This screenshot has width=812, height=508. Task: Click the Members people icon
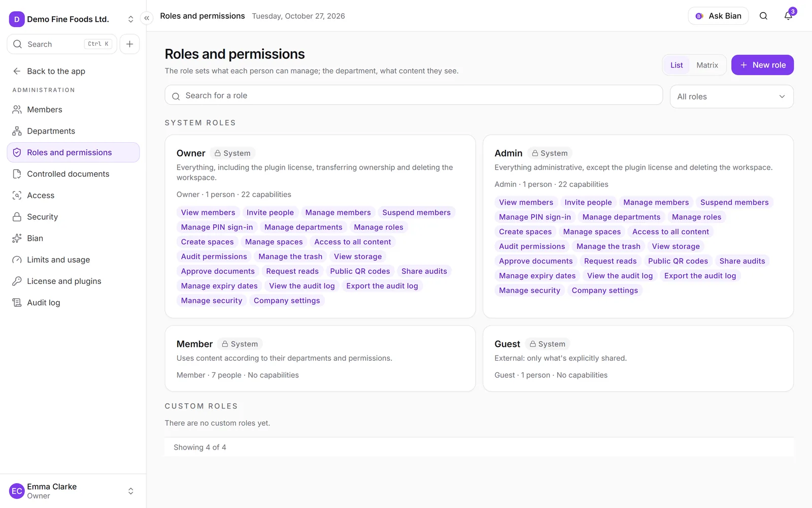point(17,110)
